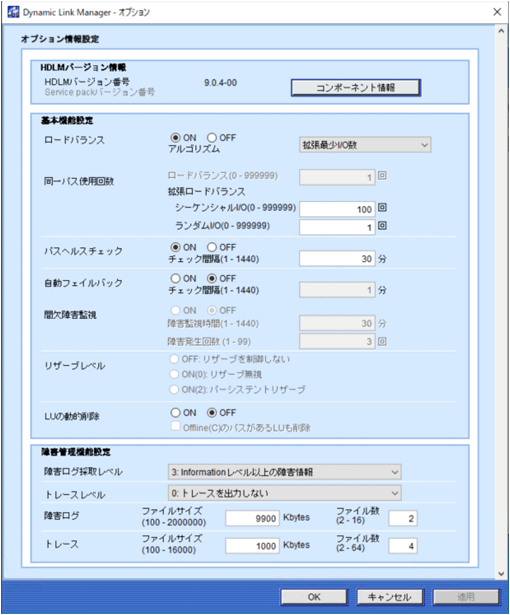This screenshot has height=615, width=510.
Task: Turn LUの動的削除 ON
Action: (x=175, y=413)
